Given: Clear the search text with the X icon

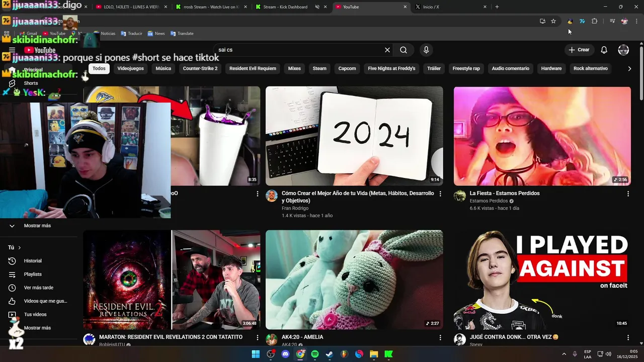Looking at the screenshot, I should [x=387, y=50].
